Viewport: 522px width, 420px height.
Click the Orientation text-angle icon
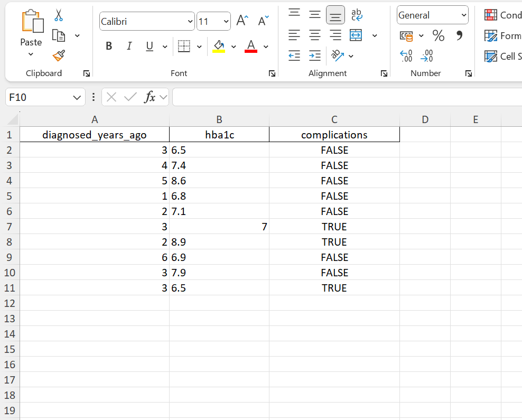(x=338, y=55)
